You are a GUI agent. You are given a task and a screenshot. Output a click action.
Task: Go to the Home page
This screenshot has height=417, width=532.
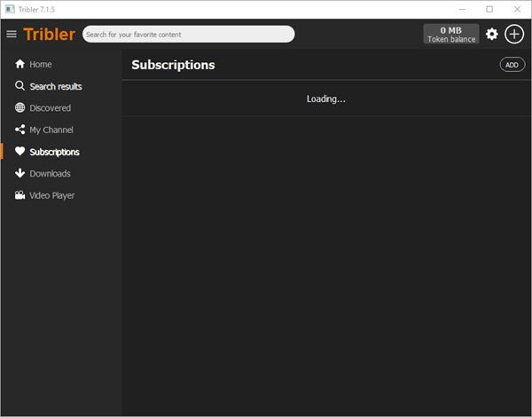point(41,64)
